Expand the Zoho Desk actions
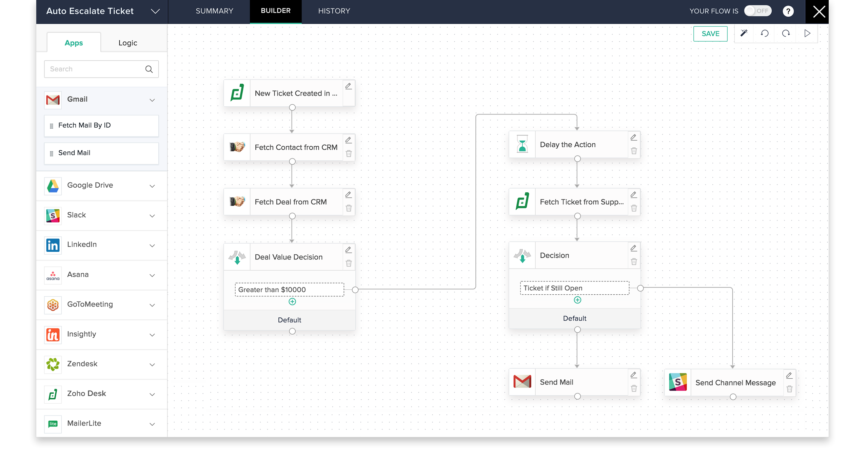 [x=152, y=394]
